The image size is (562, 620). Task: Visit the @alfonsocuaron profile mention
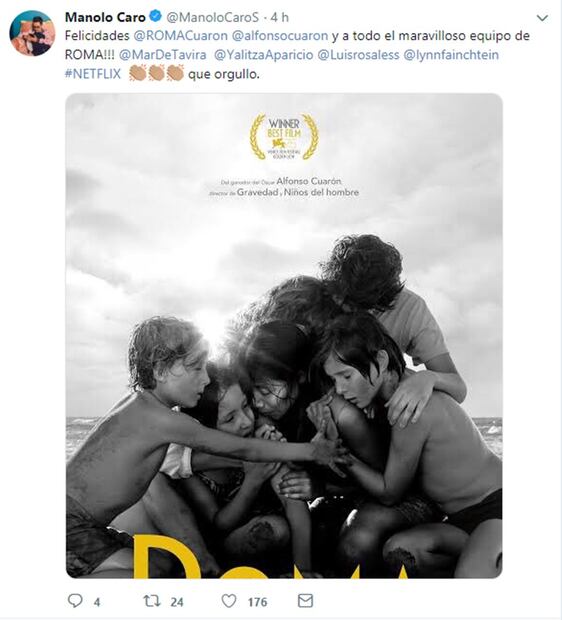click(280, 36)
